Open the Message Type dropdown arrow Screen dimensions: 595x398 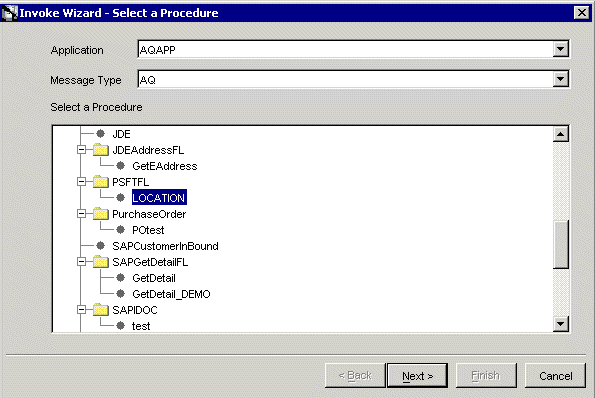[560, 79]
